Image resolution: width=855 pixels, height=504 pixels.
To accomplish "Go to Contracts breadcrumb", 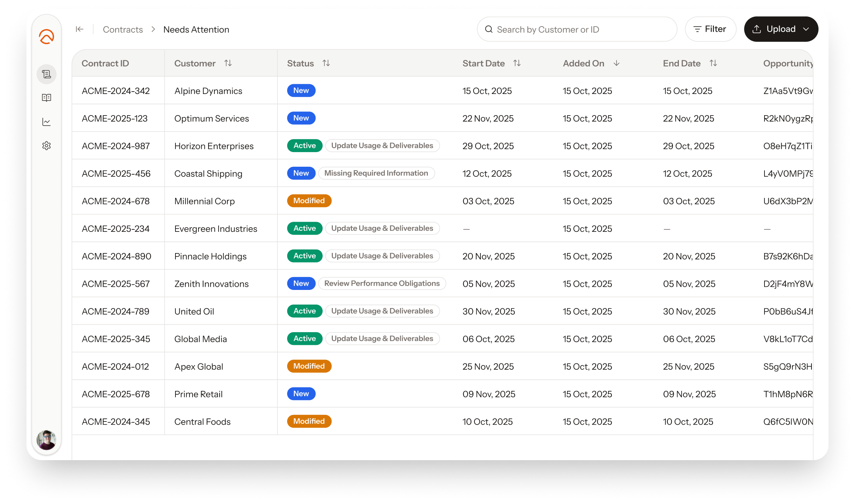I will [x=123, y=30].
